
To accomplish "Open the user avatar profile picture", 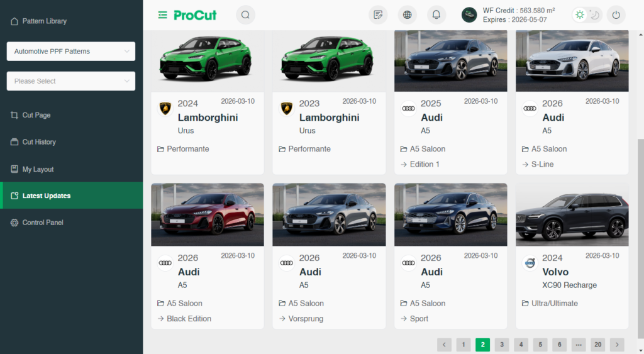I will click(469, 15).
